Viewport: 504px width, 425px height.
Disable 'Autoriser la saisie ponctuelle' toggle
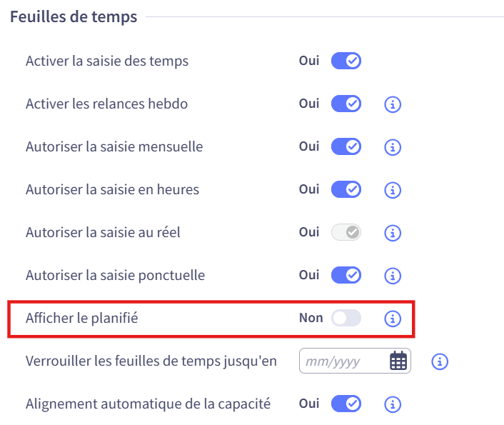pos(346,275)
